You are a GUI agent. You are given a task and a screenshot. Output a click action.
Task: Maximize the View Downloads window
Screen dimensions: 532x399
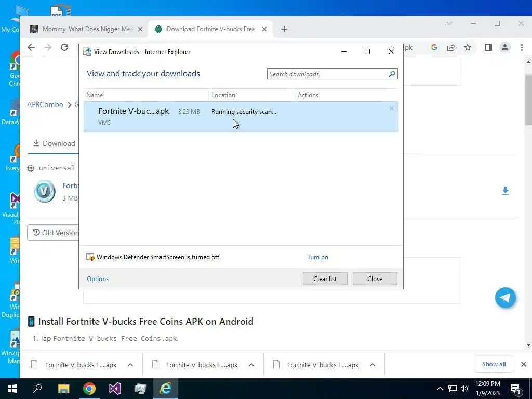click(367, 51)
